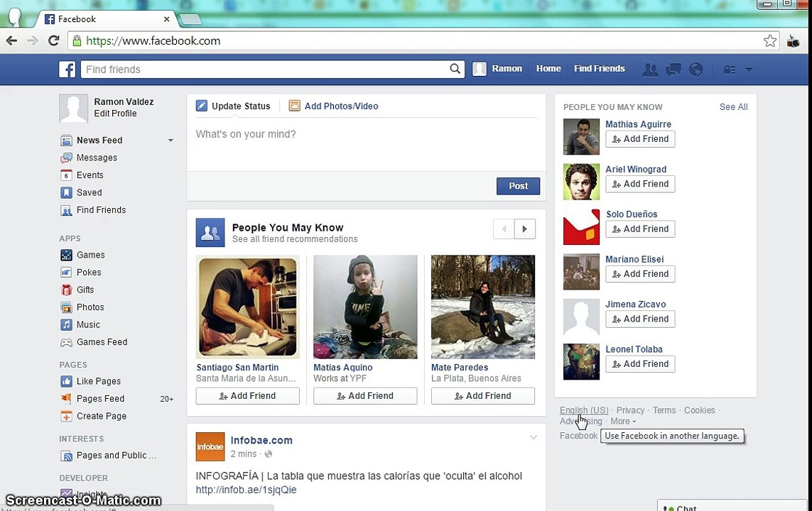Click the Terms footer link
The image size is (812, 511).
[x=664, y=410]
